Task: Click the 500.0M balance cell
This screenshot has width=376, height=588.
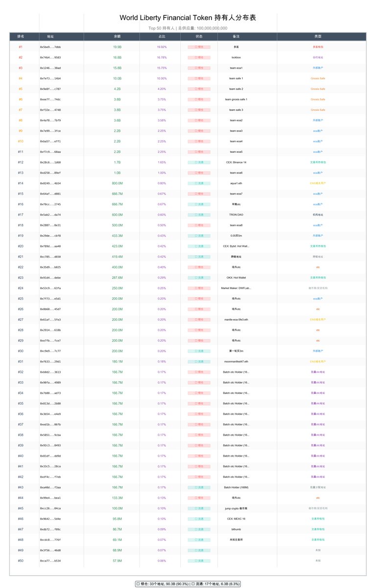Action: [x=117, y=225]
